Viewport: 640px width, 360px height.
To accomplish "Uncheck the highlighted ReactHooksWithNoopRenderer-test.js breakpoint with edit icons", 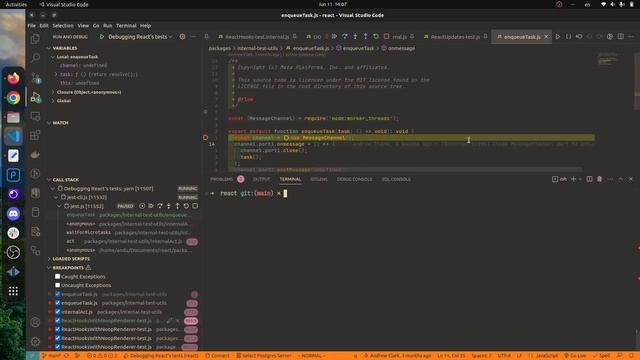I will [58, 321].
